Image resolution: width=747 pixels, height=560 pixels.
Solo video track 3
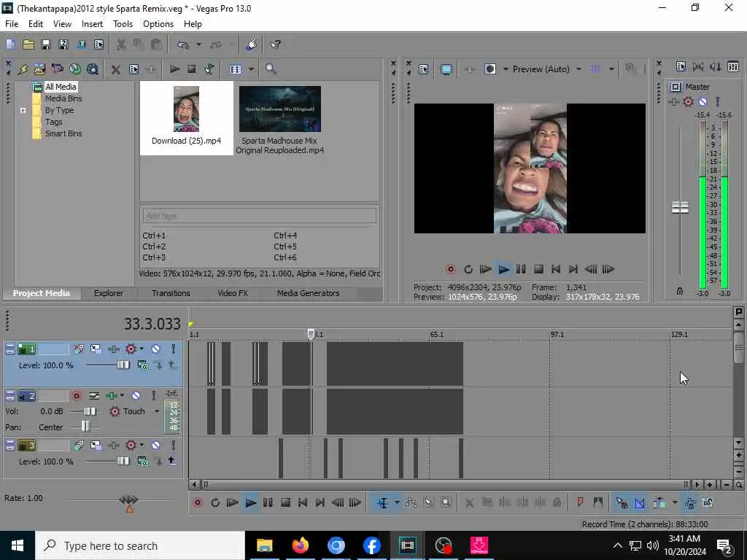pos(174,446)
